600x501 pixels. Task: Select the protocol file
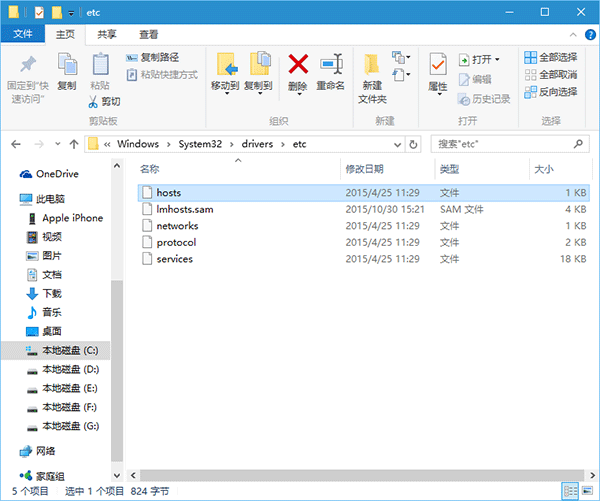click(363, 242)
